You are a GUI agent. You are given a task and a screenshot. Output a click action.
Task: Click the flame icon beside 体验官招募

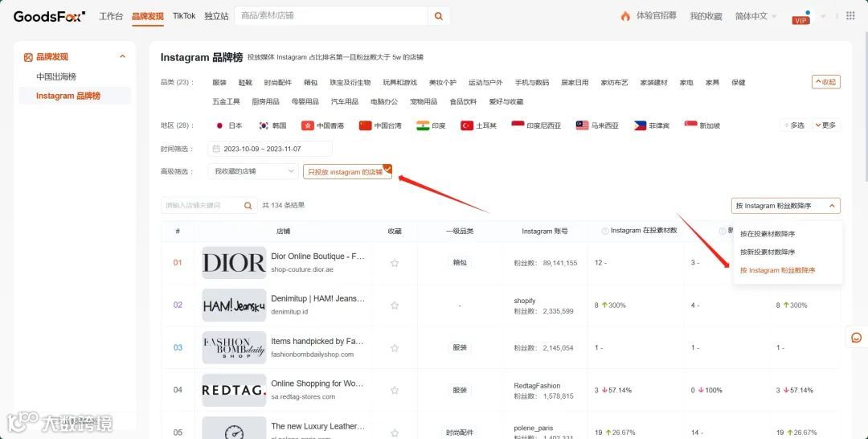tap(625, 16)
